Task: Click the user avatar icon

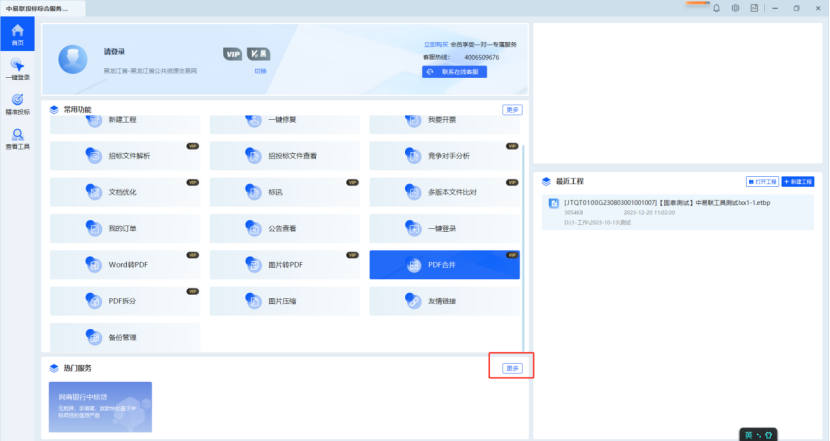Action: pyautogui.click(x=75, y=59)
